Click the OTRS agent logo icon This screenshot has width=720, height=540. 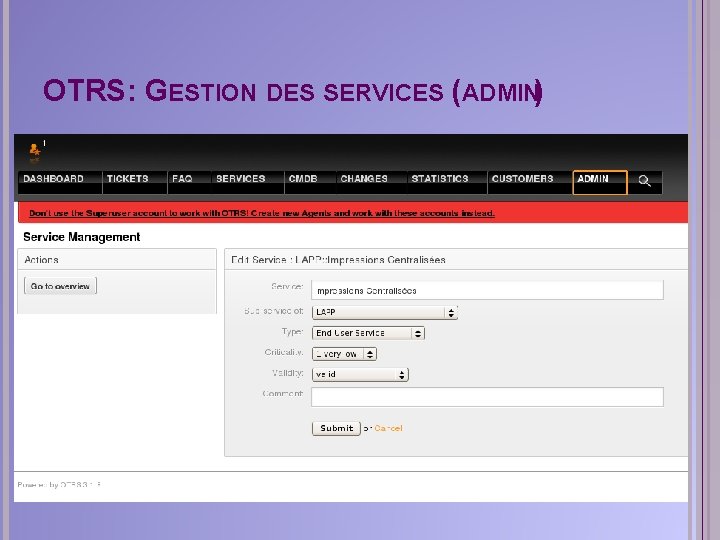(x=35, y=151)
